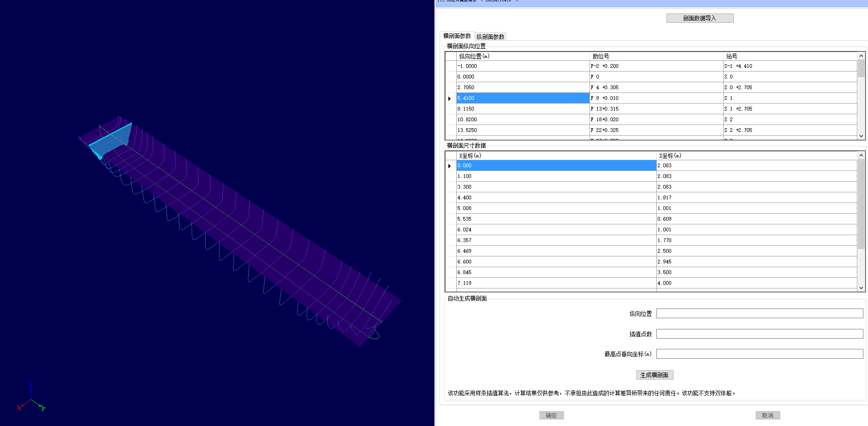Click the 站号 column header
Screen dimensions: 868x426
(789, 56)
